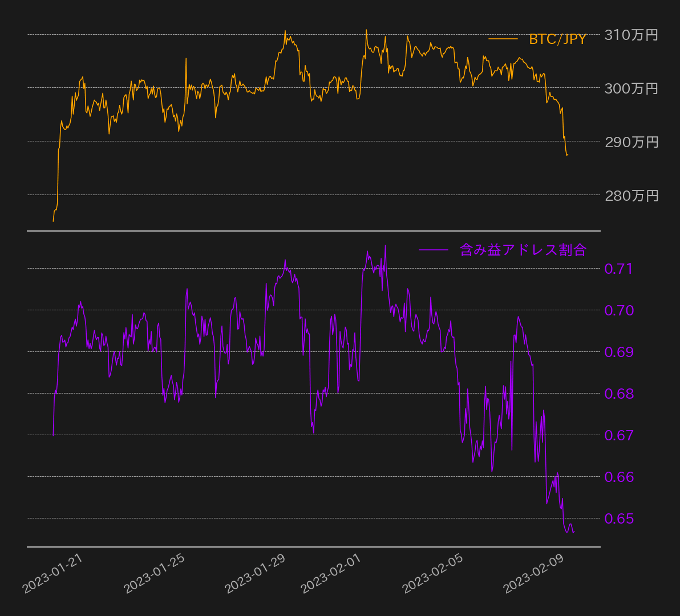Click the orange BTC/JPY legend line sample

click(503, 39)
